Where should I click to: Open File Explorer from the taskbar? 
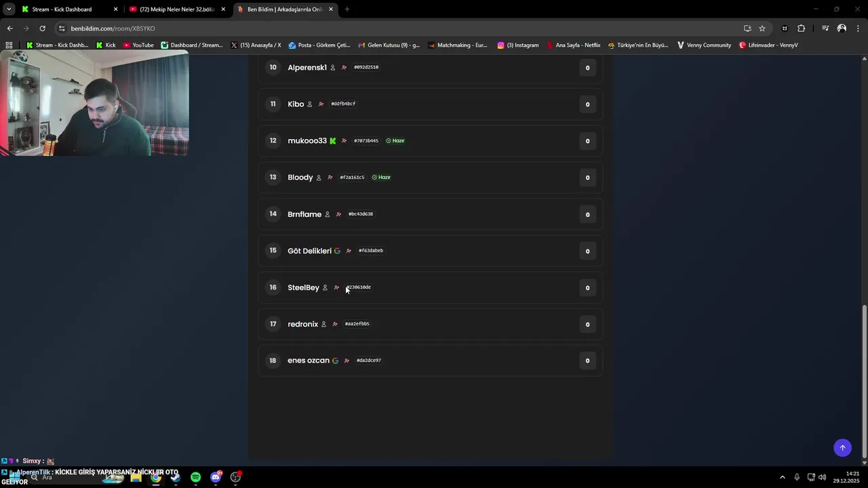(x=136, y=477)
